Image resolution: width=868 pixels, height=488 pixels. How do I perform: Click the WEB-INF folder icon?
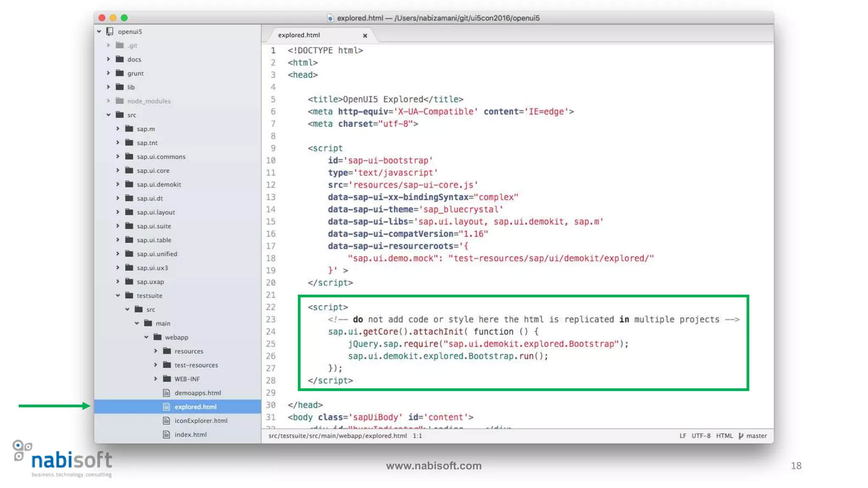[167, 379]
